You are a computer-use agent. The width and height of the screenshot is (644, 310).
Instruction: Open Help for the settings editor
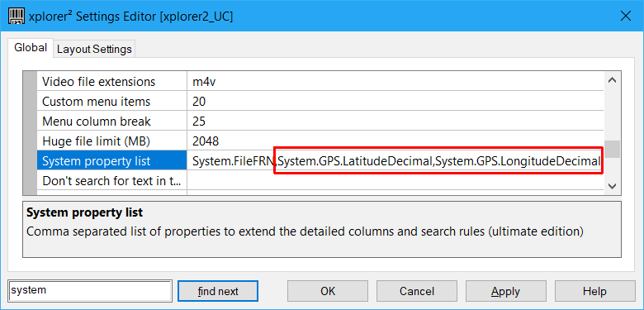point(594,291)
